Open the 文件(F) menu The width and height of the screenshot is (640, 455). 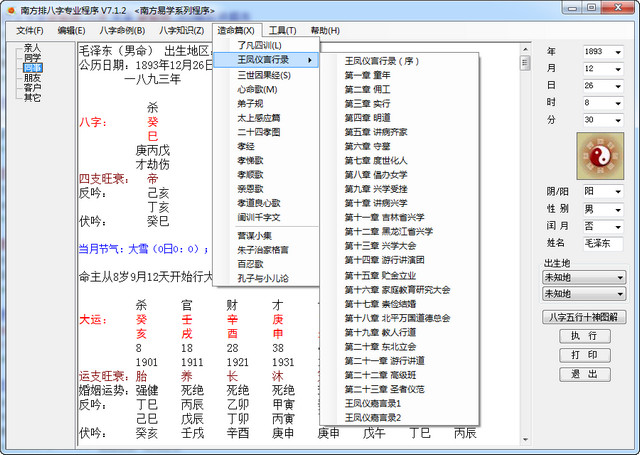pyautogui.click(x=30, y=31)
